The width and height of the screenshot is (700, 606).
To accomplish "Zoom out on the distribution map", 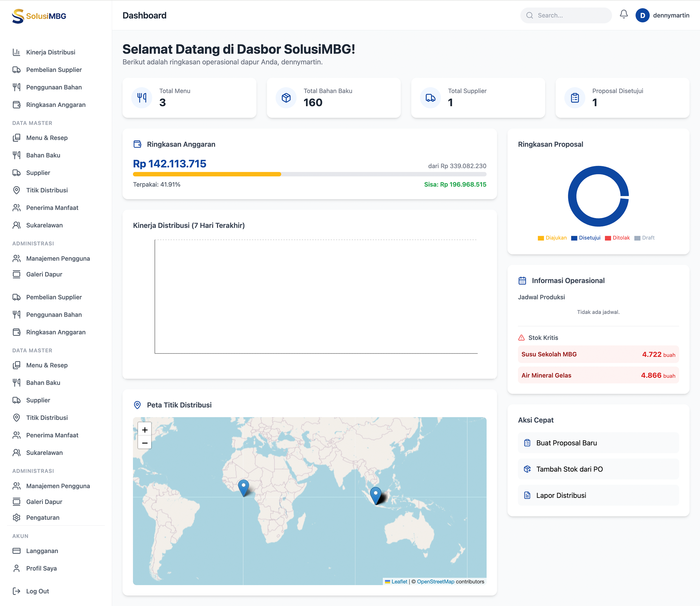I will 145,443.
